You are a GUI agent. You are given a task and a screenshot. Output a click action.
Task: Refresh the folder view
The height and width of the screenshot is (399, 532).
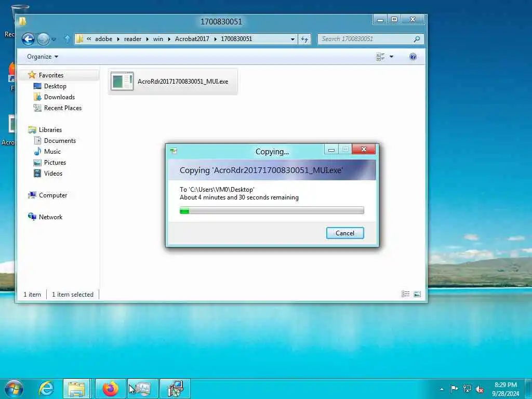click(x=304, y=39)
